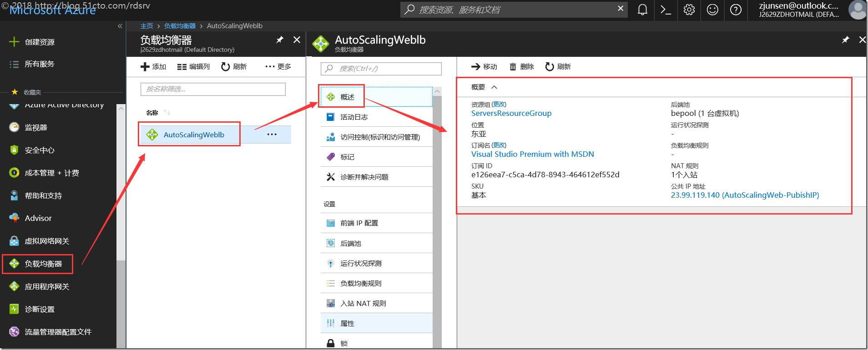
Task: Click 创建资源 plus icon
Action: pos(14,42)
